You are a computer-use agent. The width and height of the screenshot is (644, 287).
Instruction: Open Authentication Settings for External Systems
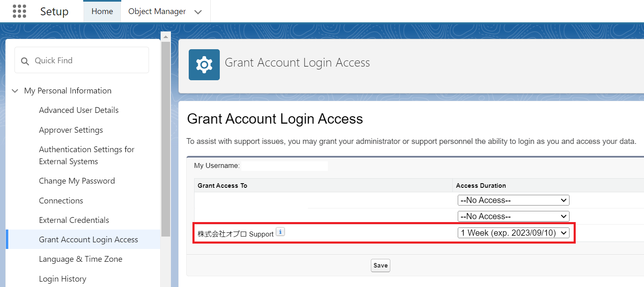click(x=87, y=155)
